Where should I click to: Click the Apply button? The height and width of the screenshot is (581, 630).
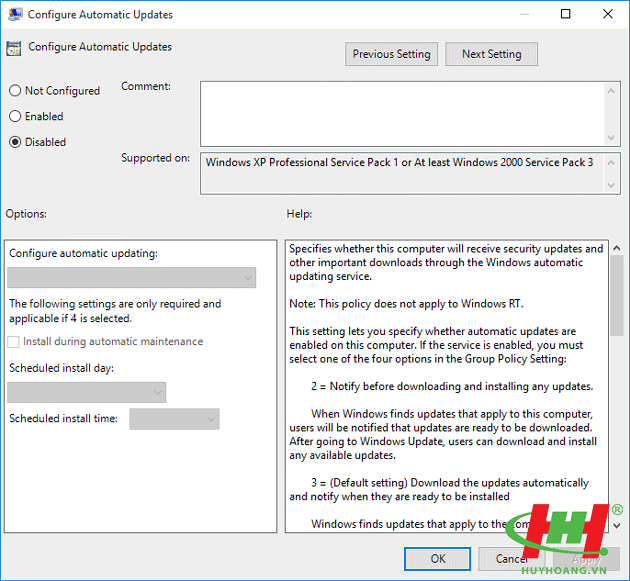pyautogui.click(x=586, y=558)
